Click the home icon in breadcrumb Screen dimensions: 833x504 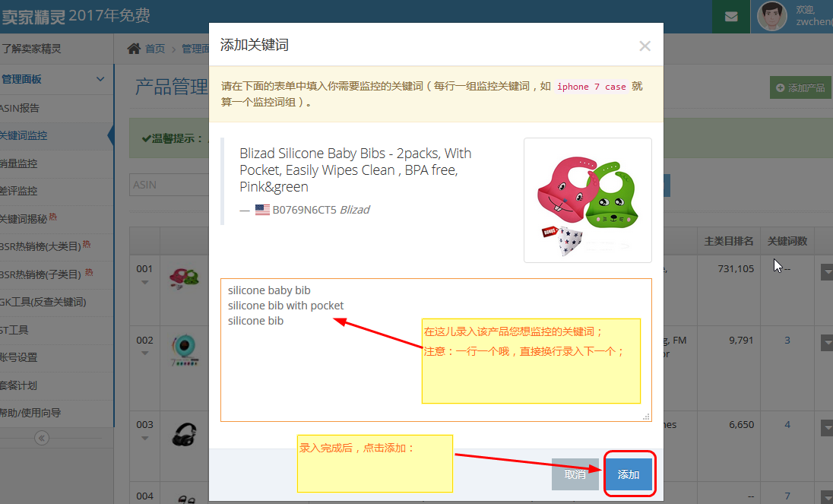point(134,49)
